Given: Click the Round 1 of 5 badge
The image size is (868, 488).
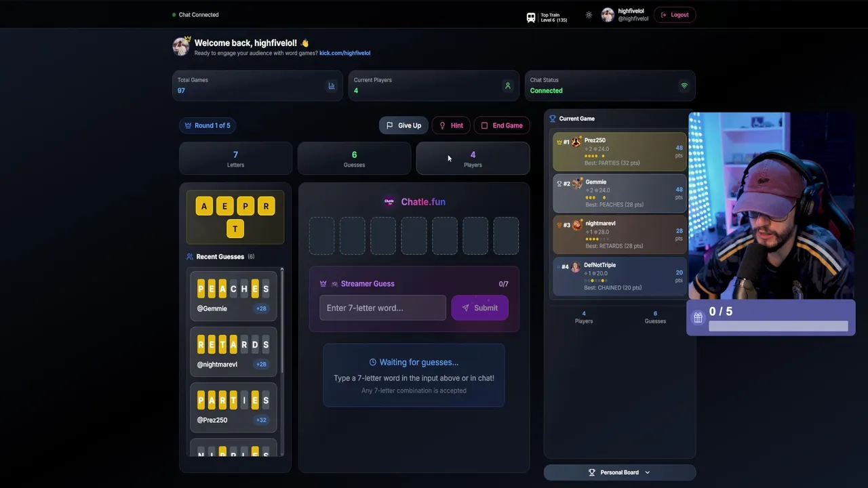Looking at the screenshot, I should click(208, 125).
